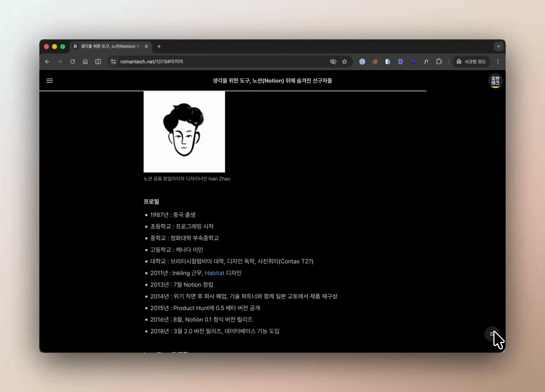Click the '초등학교 : 프로그래밍 시작' item
The width and height of the screenshot is (545, 392).
182,226
